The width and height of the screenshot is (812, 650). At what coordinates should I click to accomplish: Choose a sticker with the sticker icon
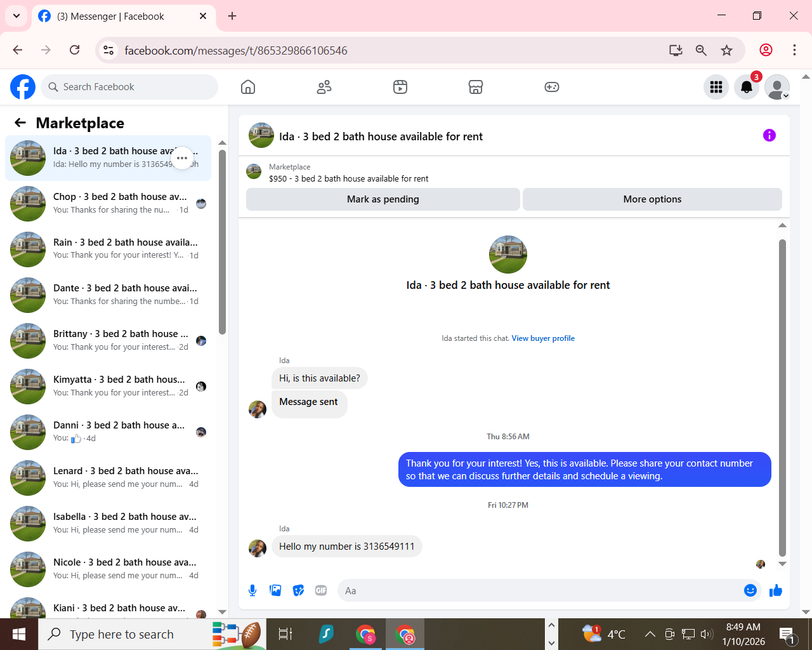pos(298,590)
